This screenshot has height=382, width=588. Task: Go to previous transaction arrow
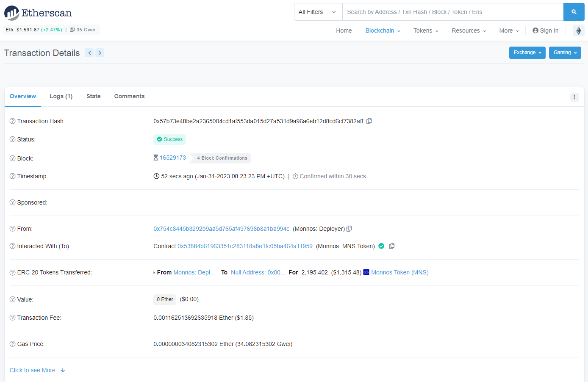[89, 53]
